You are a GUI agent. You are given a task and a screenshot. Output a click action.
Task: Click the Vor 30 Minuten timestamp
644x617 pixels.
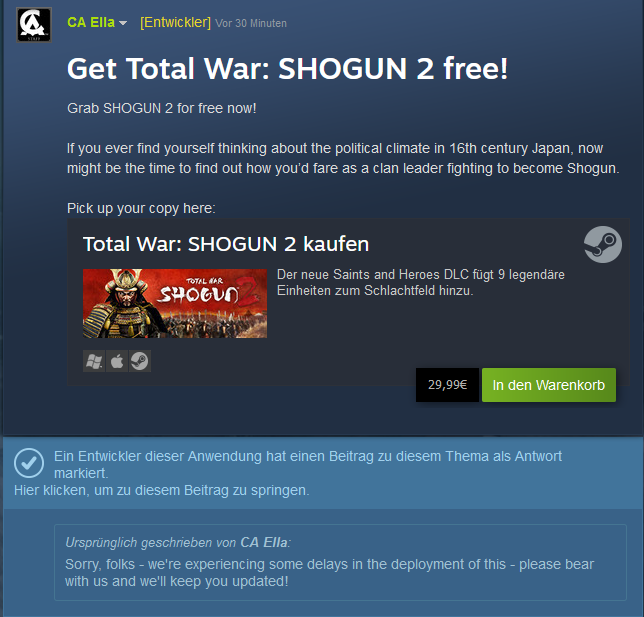[251, 23]
